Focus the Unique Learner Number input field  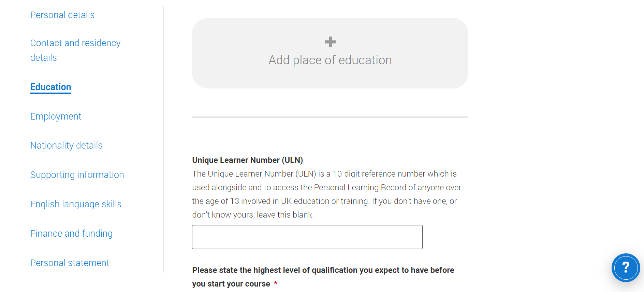pyautogui.click(x=307, y=237)
